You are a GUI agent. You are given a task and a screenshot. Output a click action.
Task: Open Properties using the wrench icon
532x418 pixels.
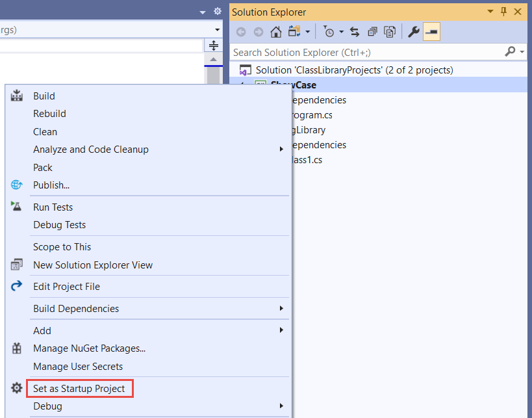pyautogui.click(x=414, y=31)
